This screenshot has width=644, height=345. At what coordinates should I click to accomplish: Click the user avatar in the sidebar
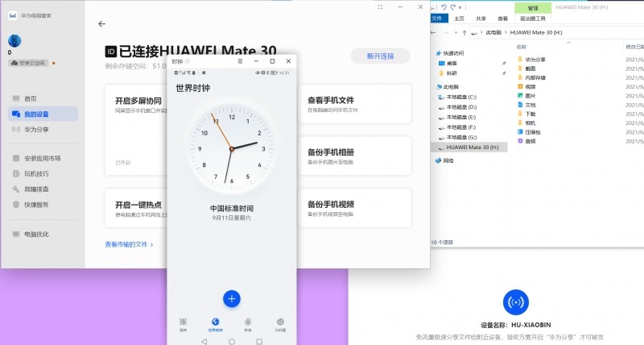[14, 40]
